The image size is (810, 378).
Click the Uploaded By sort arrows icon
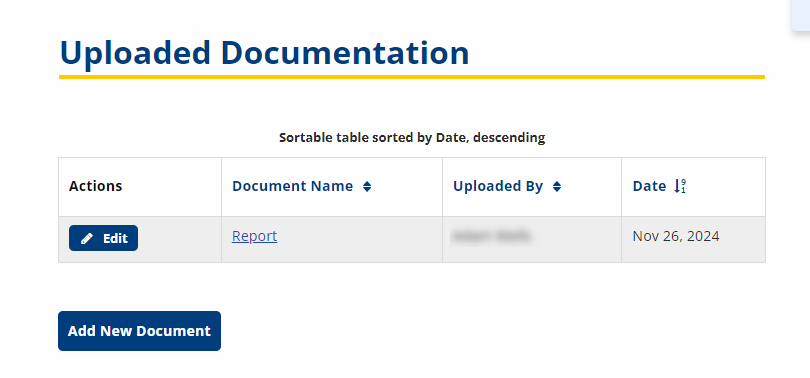(557, 187)
